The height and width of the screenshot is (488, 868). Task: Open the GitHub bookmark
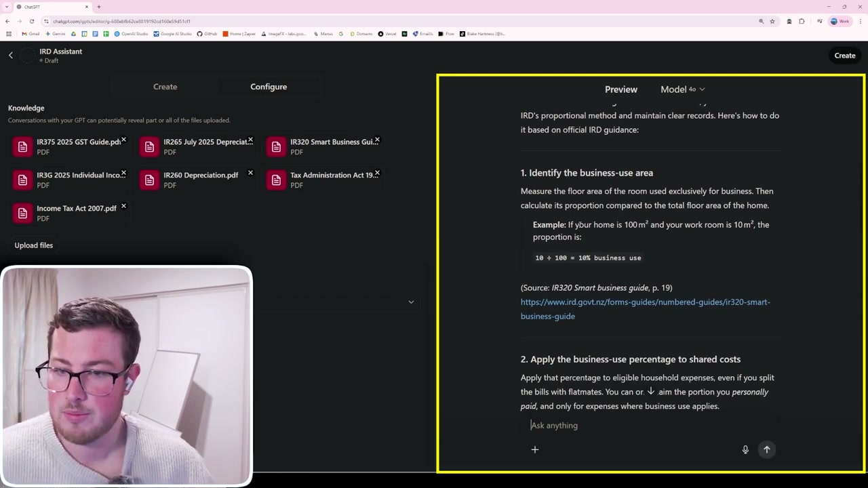(208, 34)
